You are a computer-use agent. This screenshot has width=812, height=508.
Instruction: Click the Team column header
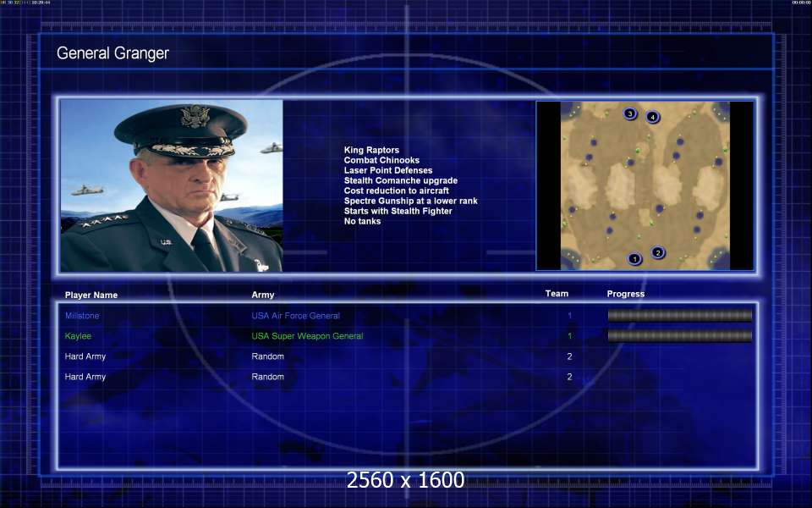coord(557,294)
